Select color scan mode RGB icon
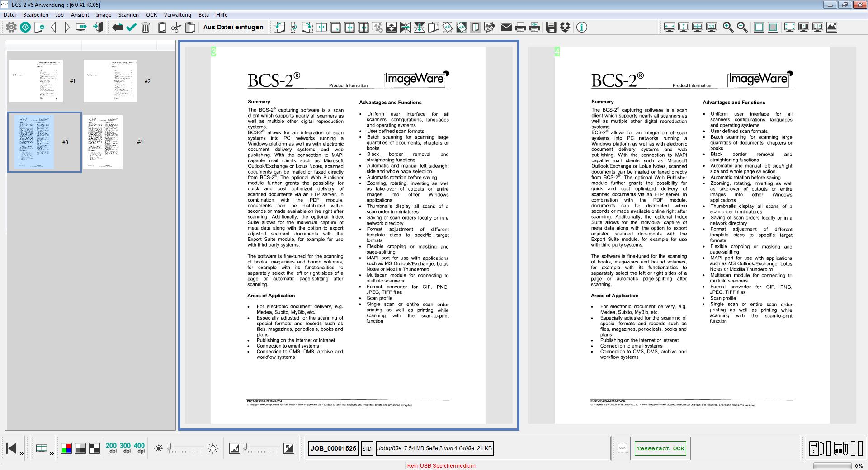 point(66,448)
